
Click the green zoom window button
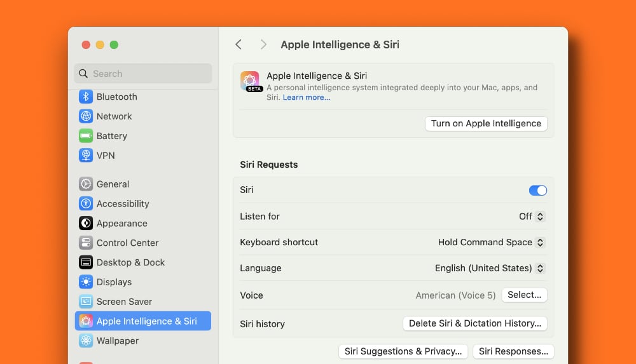coord(114,44)
